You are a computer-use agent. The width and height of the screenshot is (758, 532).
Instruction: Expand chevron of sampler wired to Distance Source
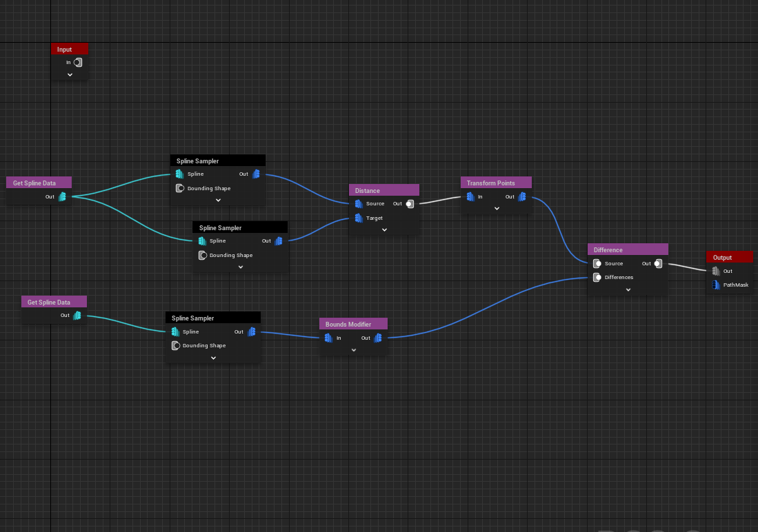tap(218, 200)
